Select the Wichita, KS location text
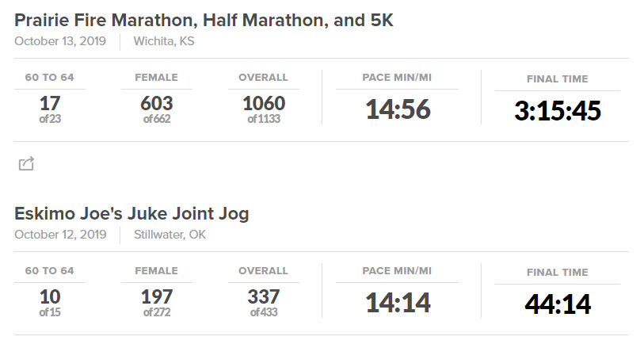 click(163, 41)
